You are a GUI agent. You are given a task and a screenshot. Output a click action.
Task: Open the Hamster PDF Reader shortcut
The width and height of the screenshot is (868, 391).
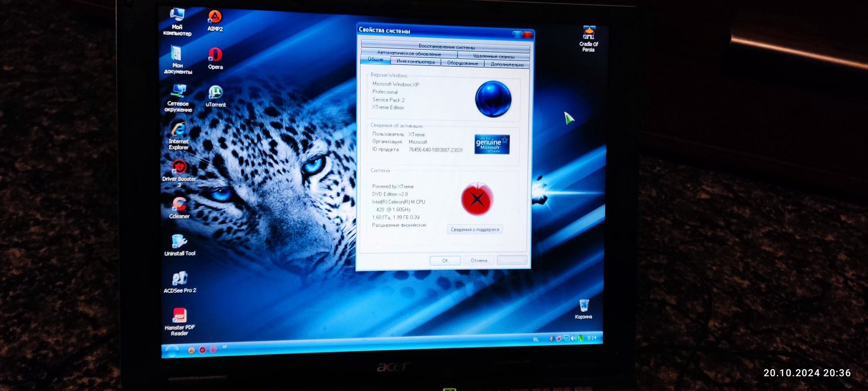click(x=180, y=322)
